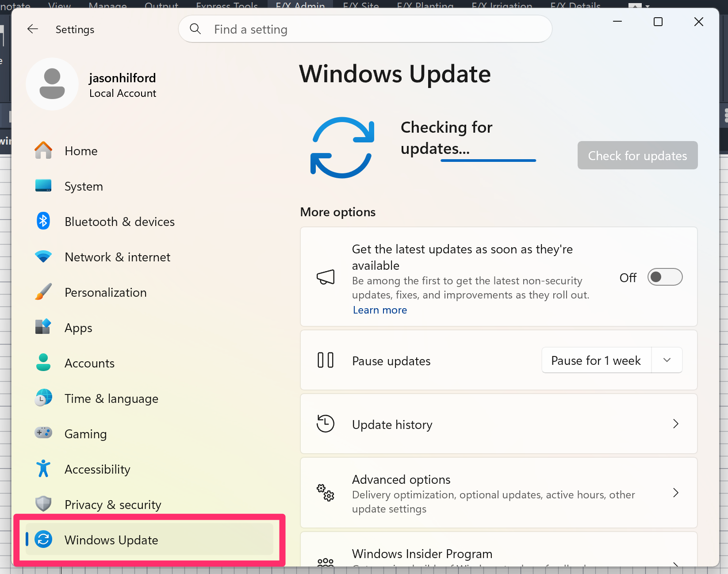Open the Privacy & security shield icon

pyautogui.click(x=43, y=504)
